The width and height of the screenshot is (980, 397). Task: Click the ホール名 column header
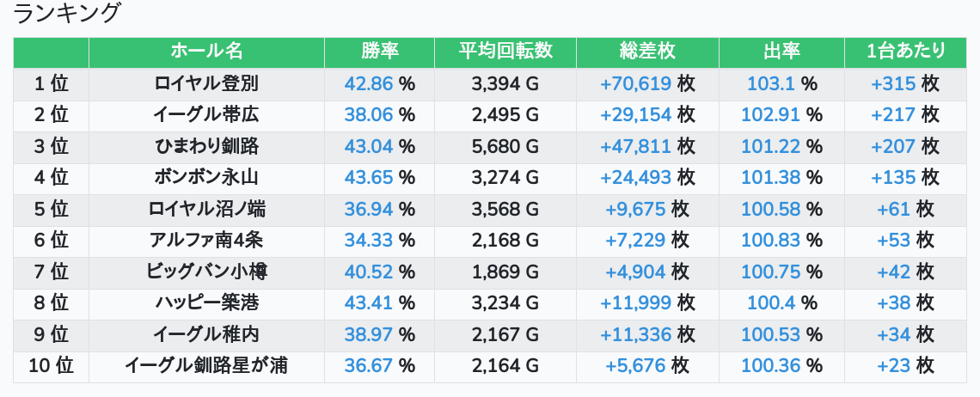point(206,52)
